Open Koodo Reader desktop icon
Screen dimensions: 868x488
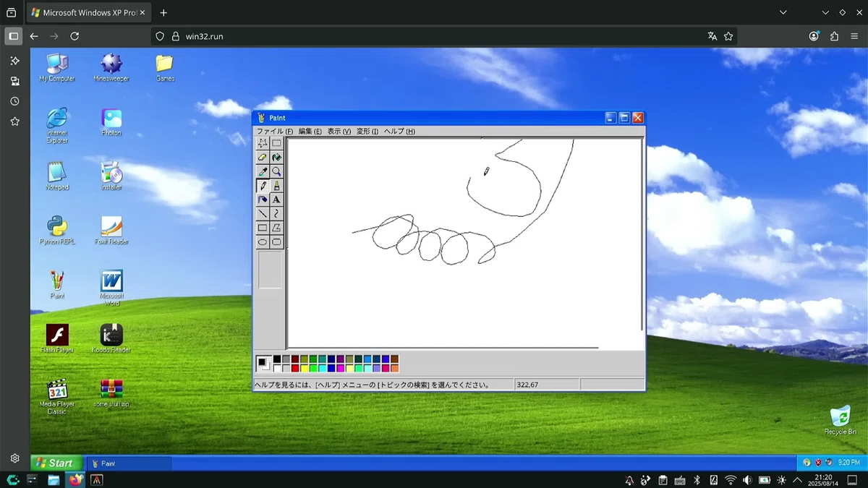click(111, 338)
